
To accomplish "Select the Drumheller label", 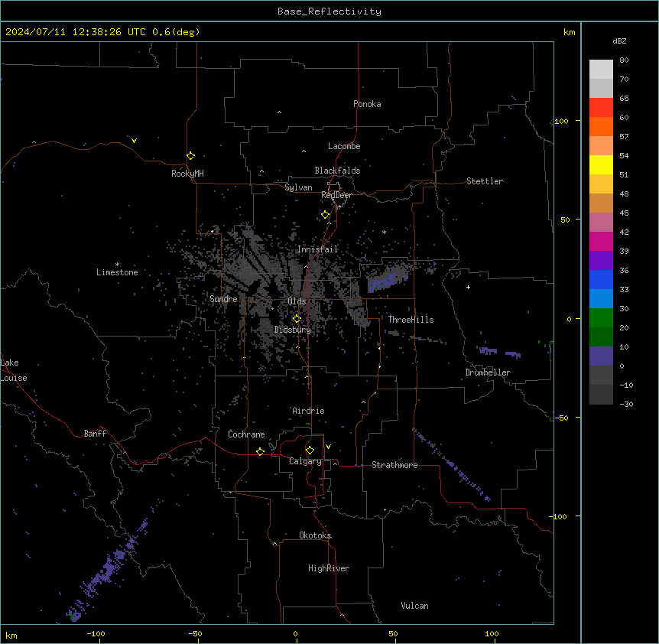I will (x=488, y=372).
